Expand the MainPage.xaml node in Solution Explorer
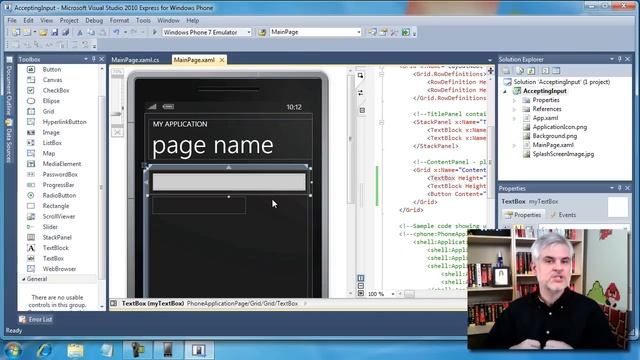The width and height of the screenshot is (640, 360). (x=514, y=145)
